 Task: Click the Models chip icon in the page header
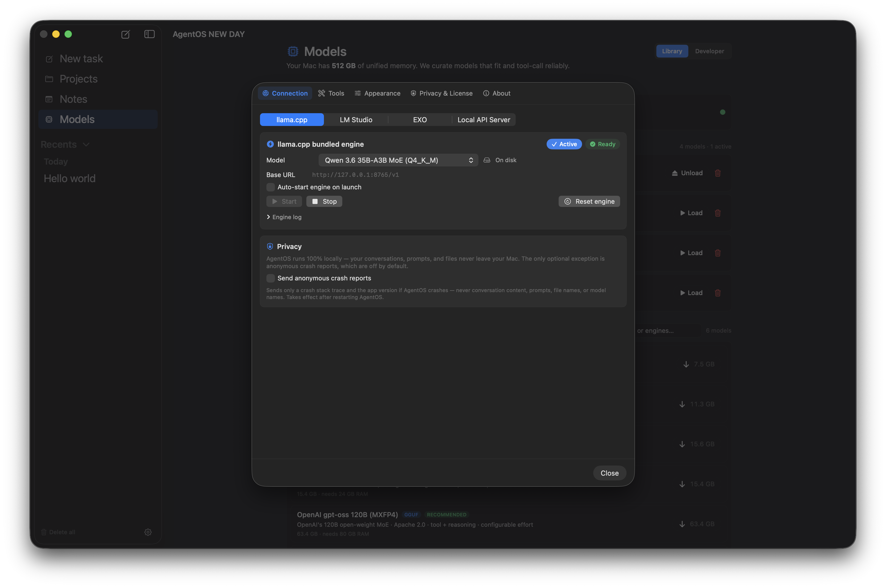[292, 51]
